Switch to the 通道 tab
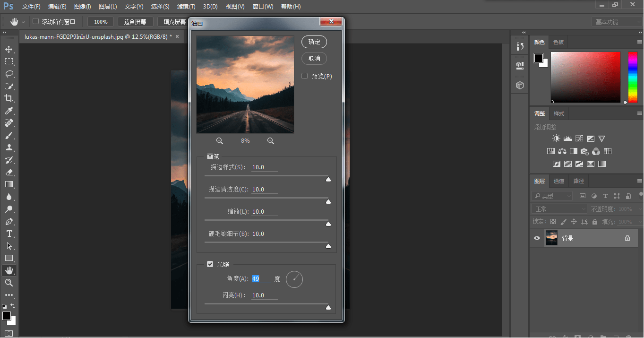The image size is (644, 338). [559, 181]
